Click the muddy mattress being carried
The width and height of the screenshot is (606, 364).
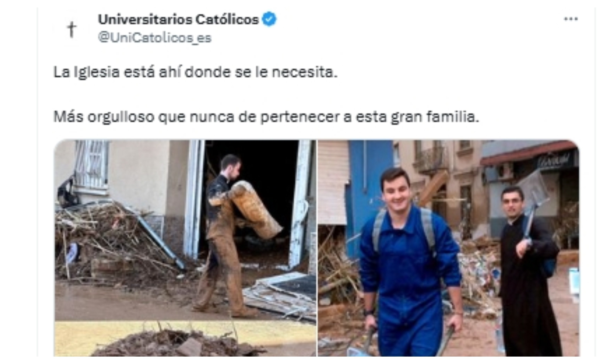tap(255, 210)
